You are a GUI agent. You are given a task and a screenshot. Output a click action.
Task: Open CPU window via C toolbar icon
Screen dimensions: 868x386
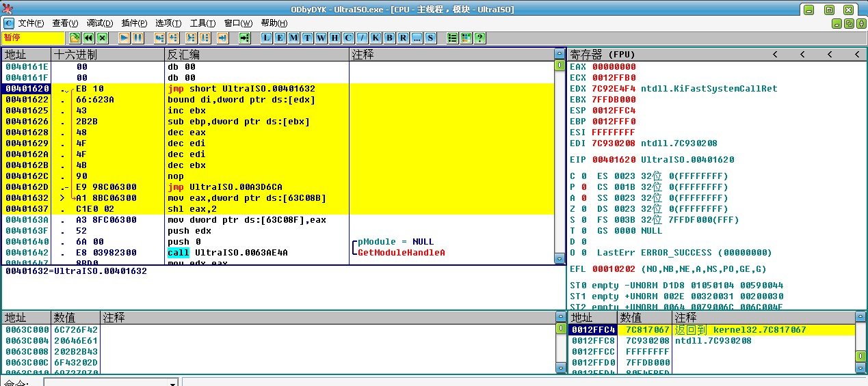[x=348, y=38]
